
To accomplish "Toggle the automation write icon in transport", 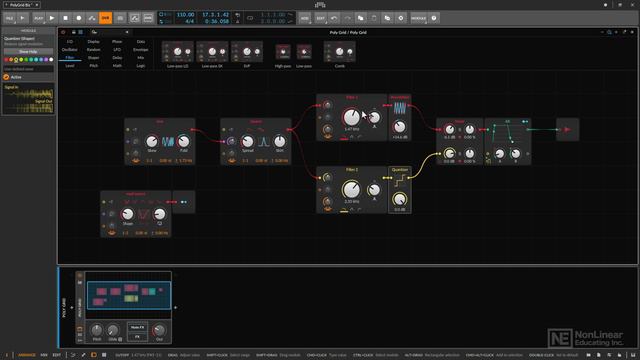I will tap(92, 18).
